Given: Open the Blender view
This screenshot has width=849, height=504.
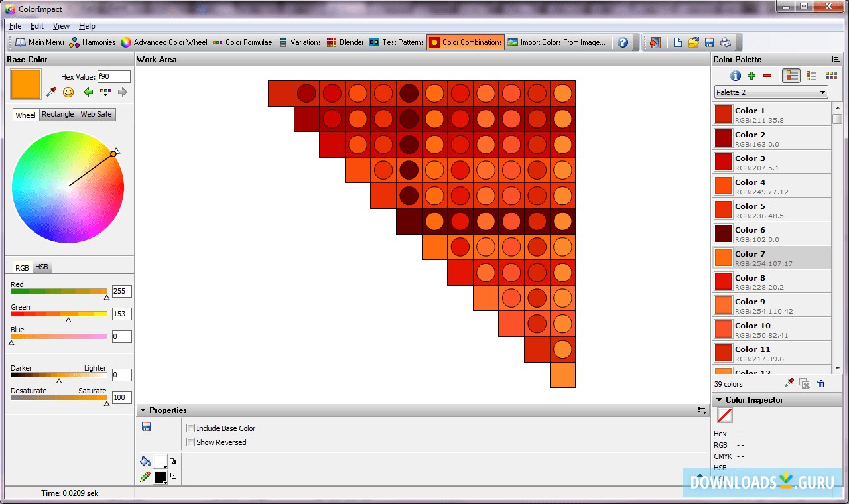Looking at the screenshot, I should [345, 42].
